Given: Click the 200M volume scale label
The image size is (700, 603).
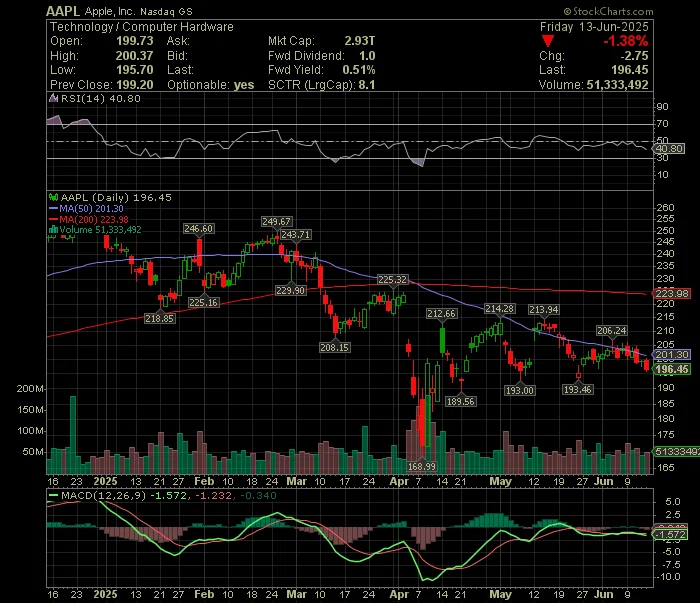Looking at the screenshot, I should click(30, 389).
